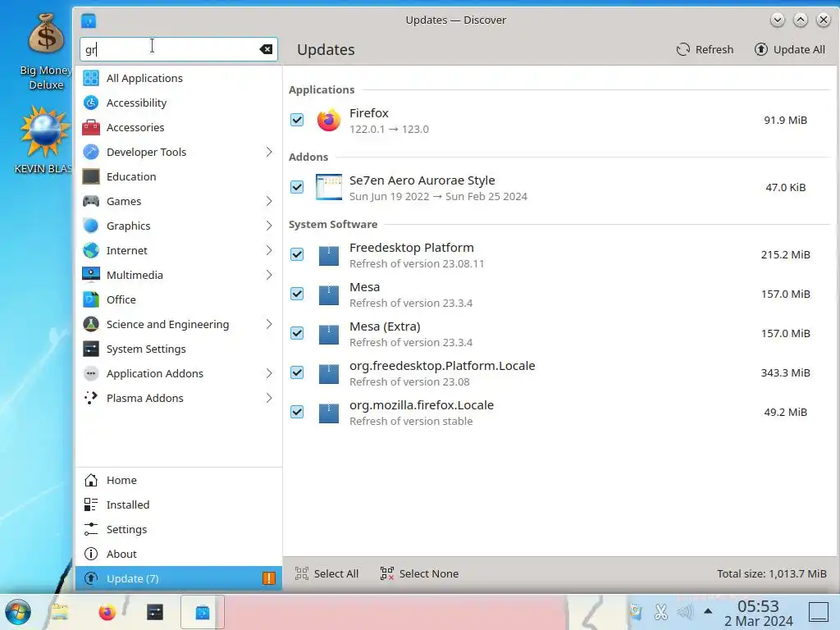Click the Office category icon
Screen dimensions: 840x630
pos(91,299)
